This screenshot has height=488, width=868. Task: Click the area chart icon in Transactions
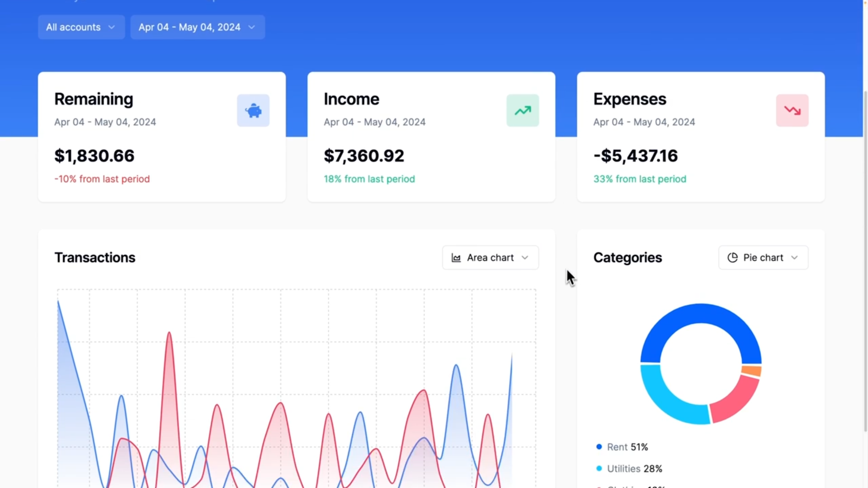coord(456,258)
